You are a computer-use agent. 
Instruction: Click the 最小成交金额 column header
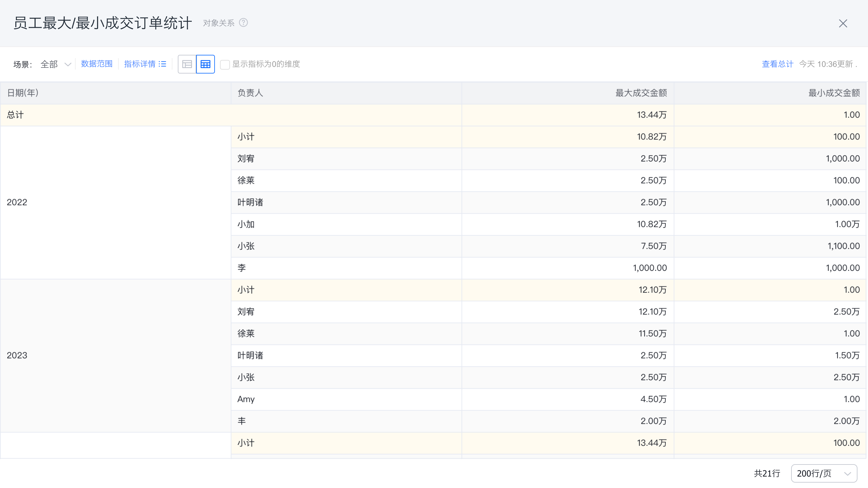coord(834,93)
